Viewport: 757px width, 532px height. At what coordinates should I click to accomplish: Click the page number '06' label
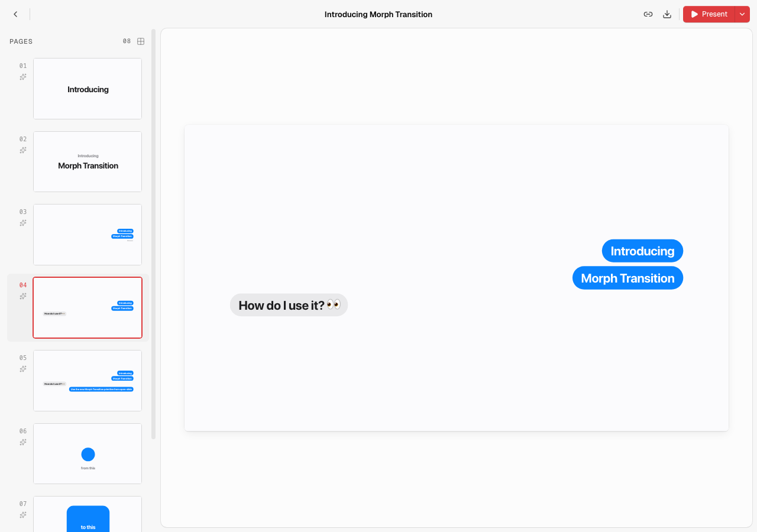click(x=23, y=431)
